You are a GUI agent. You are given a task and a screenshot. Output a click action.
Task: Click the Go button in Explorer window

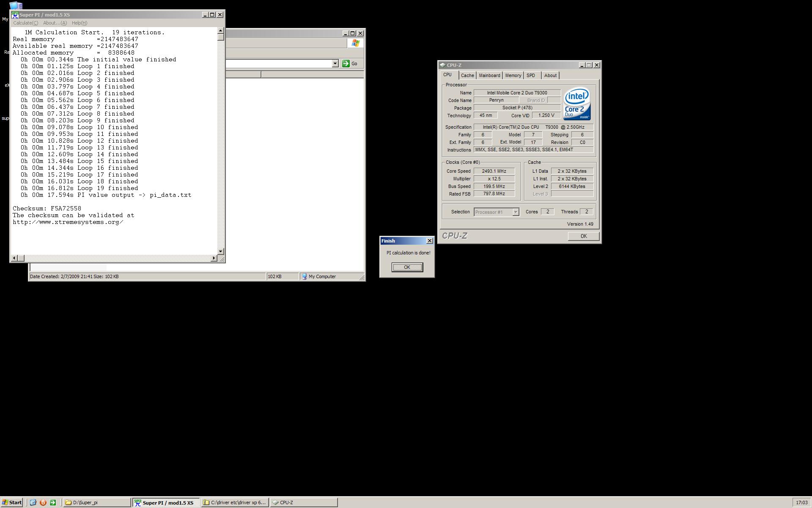[x=350, y=63]
